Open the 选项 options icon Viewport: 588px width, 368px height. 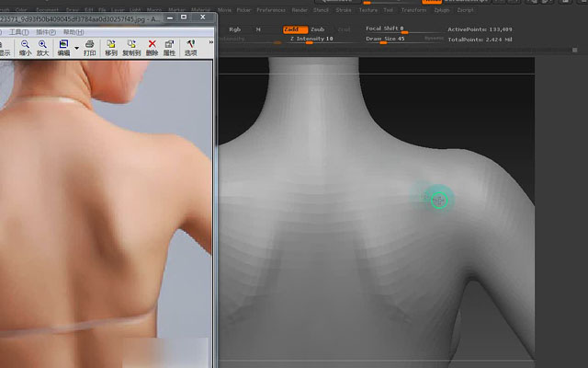190,48
